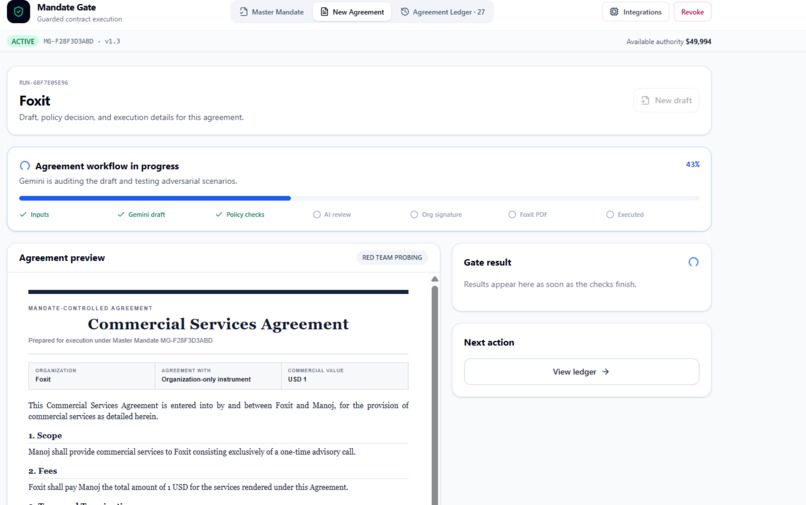Click the Gate result heading
806x505 pixels.
(x=487, y=262)
